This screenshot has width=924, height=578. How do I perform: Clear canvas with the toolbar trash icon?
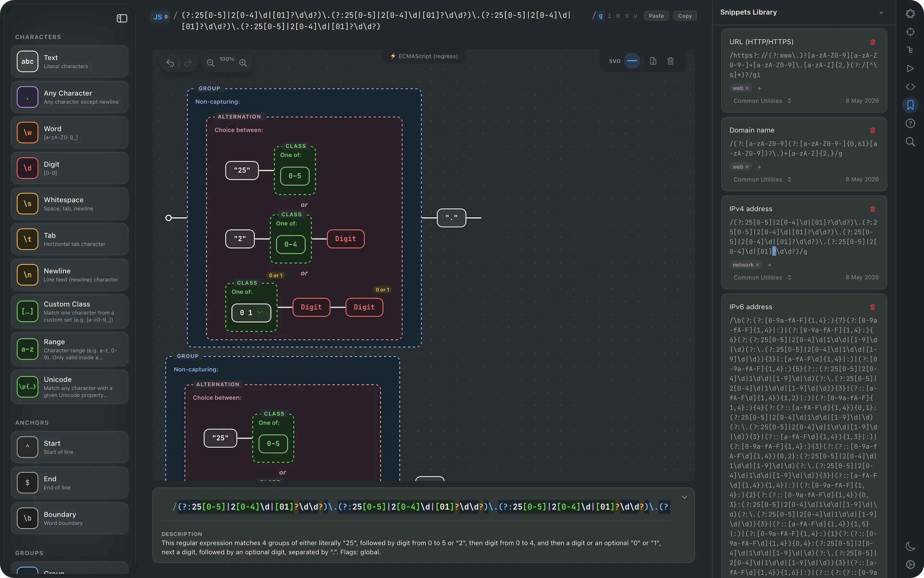pyautogui.click(x=671, y=61)
